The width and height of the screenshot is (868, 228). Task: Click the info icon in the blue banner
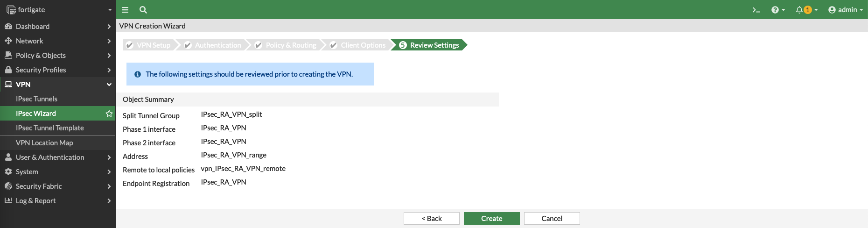pyautogui.click(x=138, y=74)
